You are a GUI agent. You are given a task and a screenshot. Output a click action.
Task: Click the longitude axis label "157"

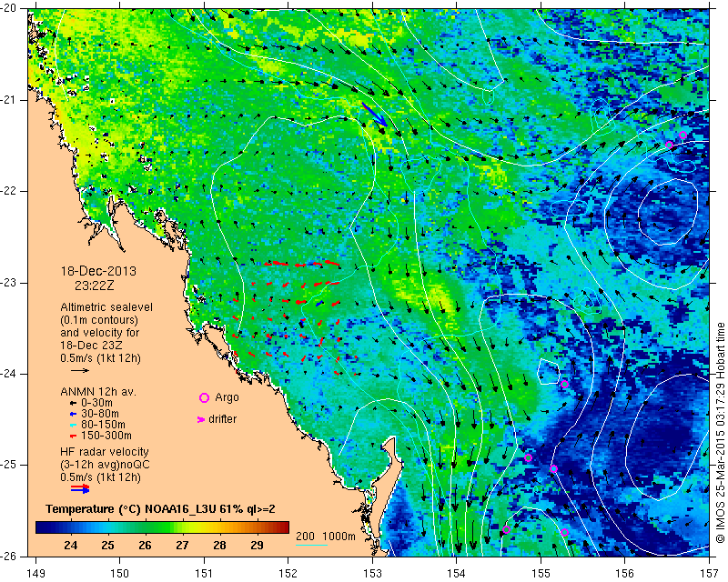(709, 574)
